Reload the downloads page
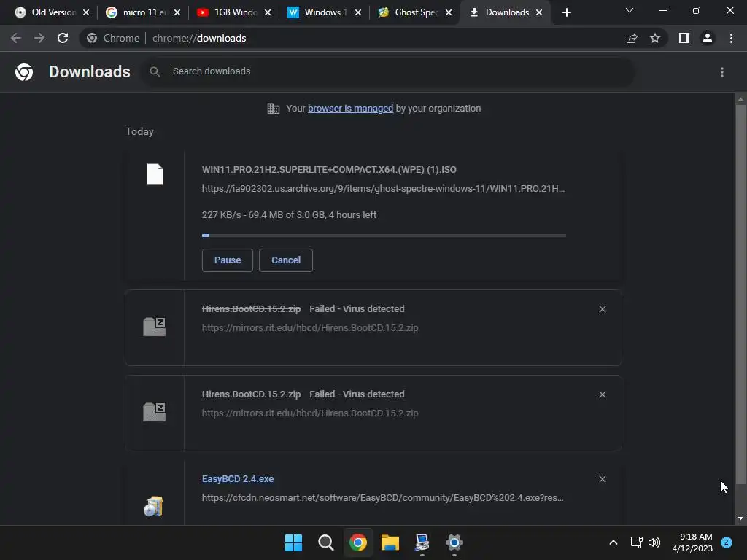This screenshot has height=560, width=747. click(63, 38)
